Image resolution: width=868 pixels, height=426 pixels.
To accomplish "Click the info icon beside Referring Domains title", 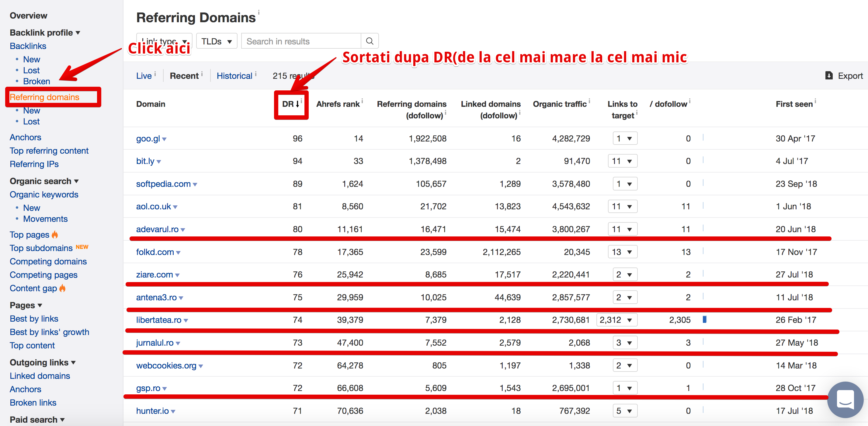I will 259,12.
